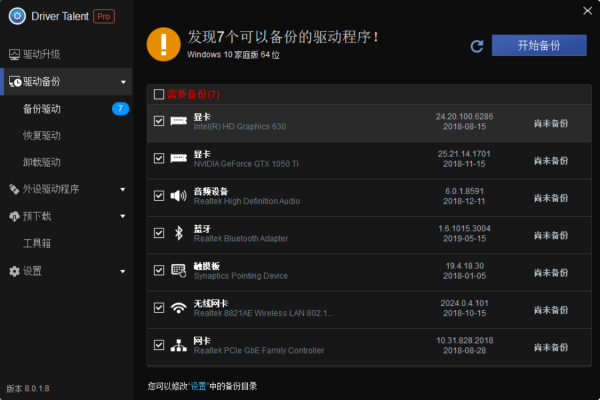
Task: Click the 设置 gear icon
Action: (x=14, y=271)
